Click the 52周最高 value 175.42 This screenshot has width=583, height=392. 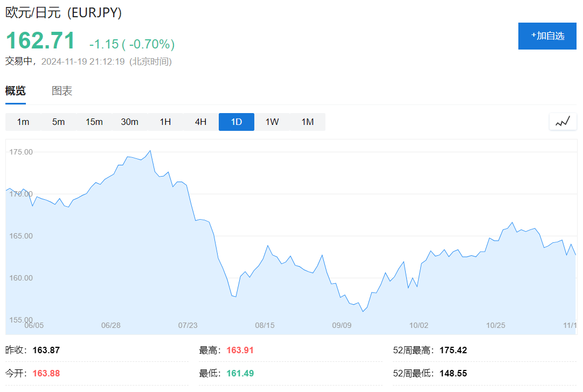(x=454, y=350)
